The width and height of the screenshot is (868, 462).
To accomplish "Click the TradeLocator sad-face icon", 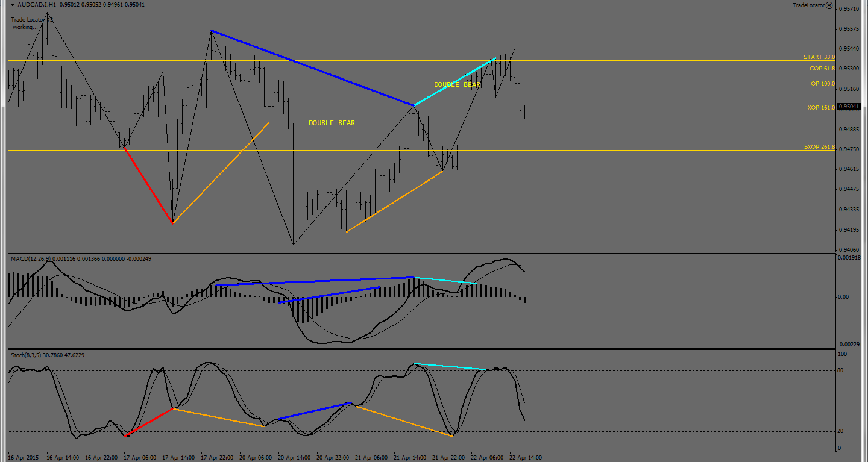I will [x=829, y=5].
